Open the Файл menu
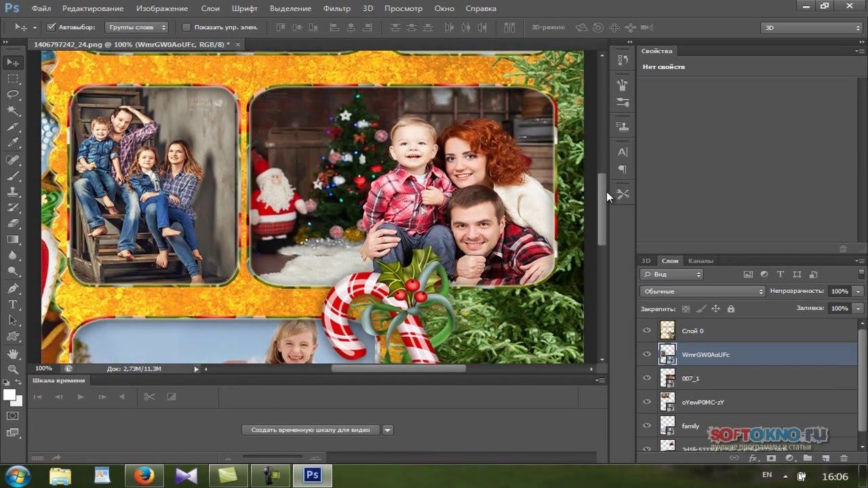 coord(41,8)
